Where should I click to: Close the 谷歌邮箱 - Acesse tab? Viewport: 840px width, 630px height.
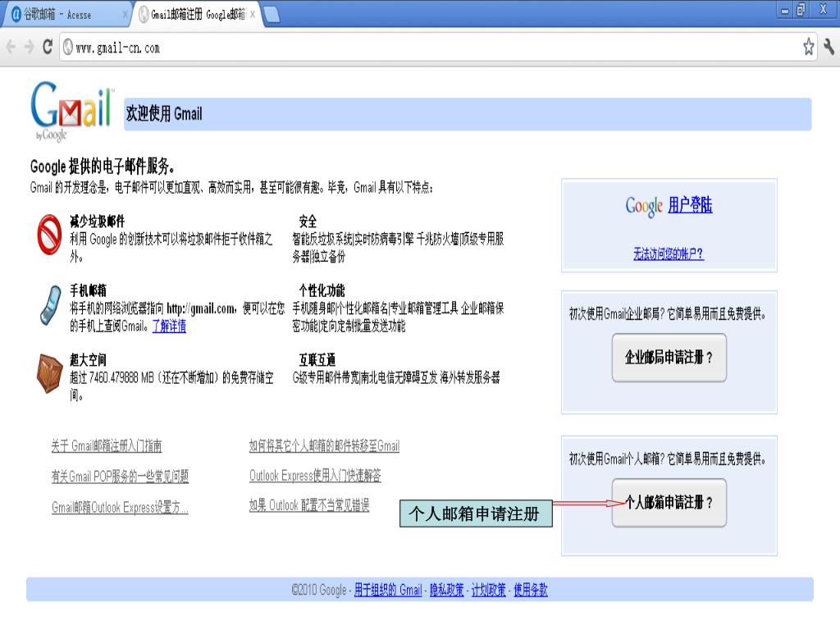click(125, 15)
